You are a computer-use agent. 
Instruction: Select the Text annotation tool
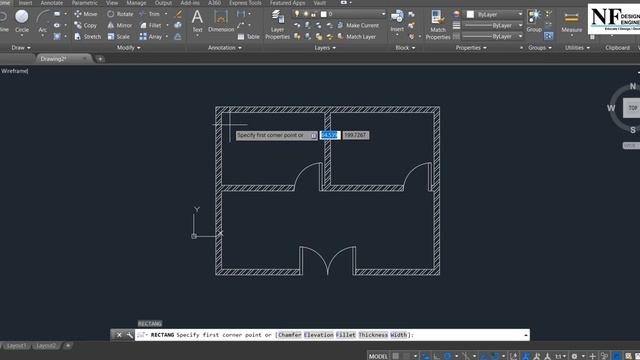pyautogui.click(x=197, y=21)
